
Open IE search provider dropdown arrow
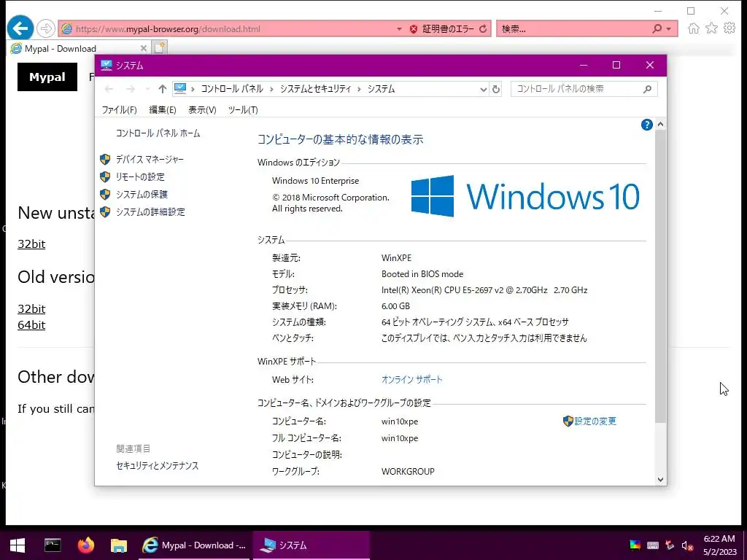point(669,29)
